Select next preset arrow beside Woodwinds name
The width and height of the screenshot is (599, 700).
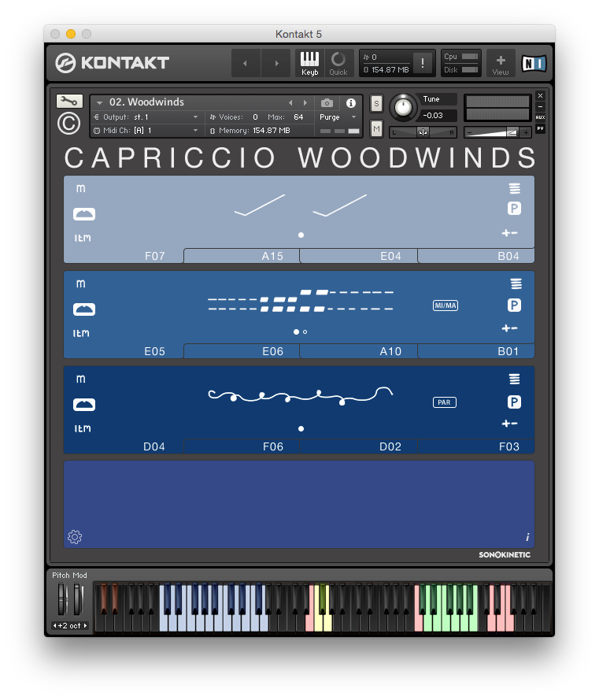click(x=305, y=102)
